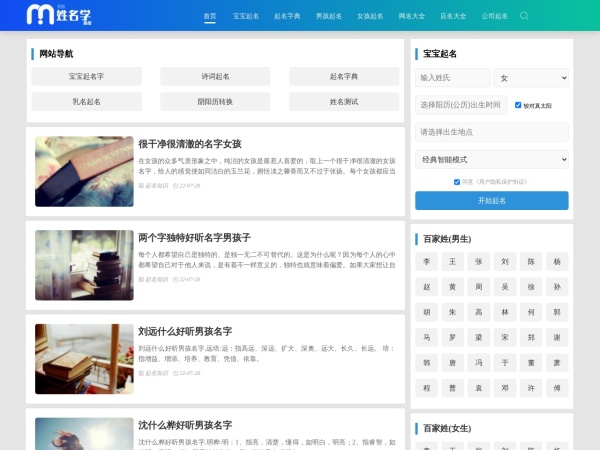Go to 起名字典 in the top navigation bar
The height and width of the screenshot is (450, 600).
[287, 16]
